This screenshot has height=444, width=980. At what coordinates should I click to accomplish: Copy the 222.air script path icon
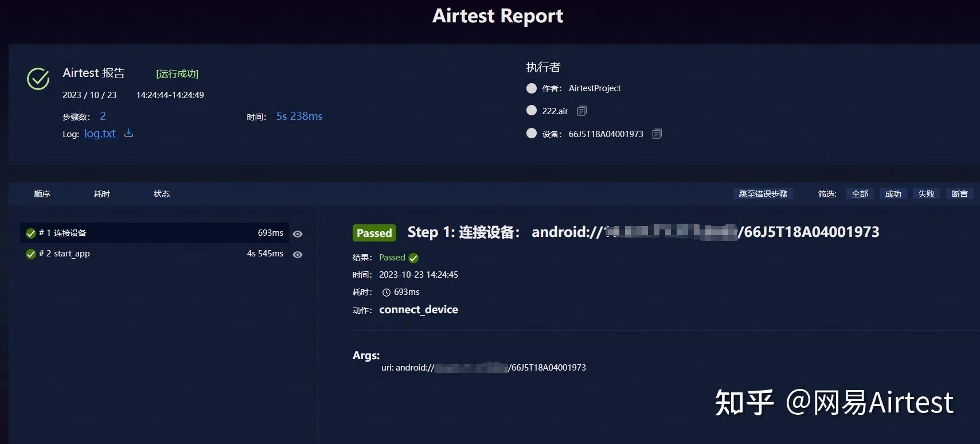(582, 111)
